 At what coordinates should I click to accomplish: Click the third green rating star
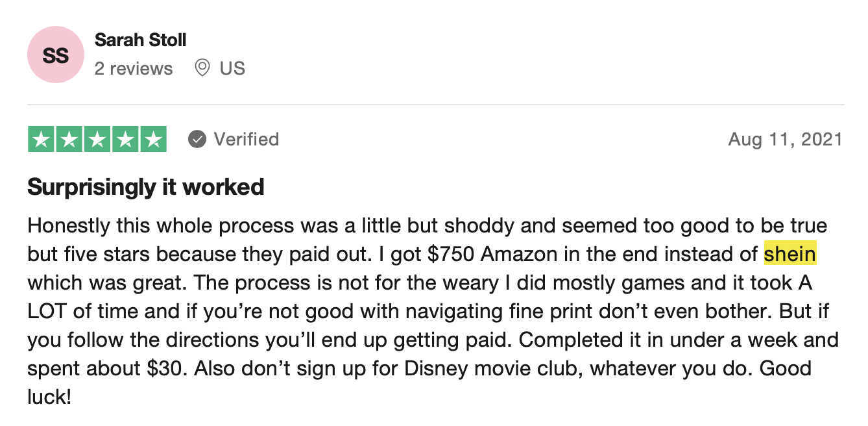(97, 139)
